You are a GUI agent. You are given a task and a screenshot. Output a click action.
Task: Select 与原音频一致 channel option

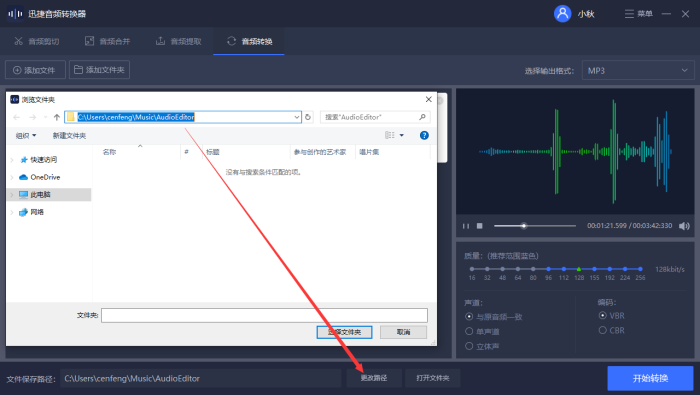point(493,316)
